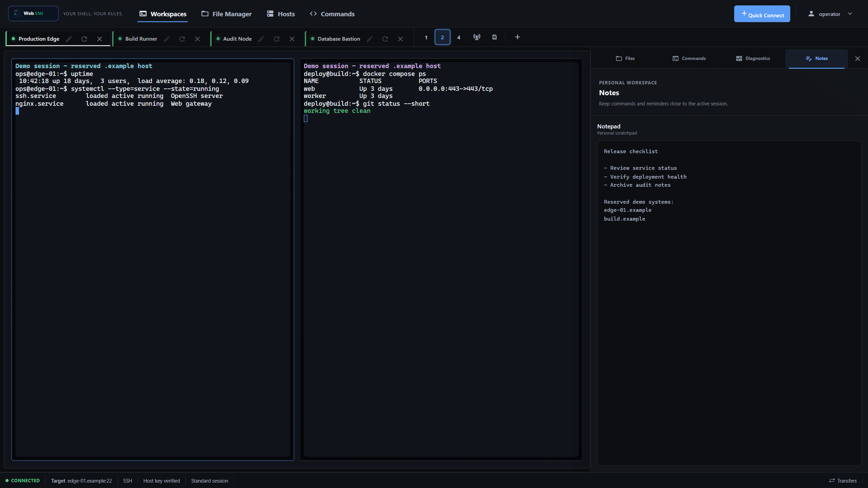Click the Web SSH logo
Image resolution: width=868 pixels, height=488 pixels.
(x=33, y=14)
